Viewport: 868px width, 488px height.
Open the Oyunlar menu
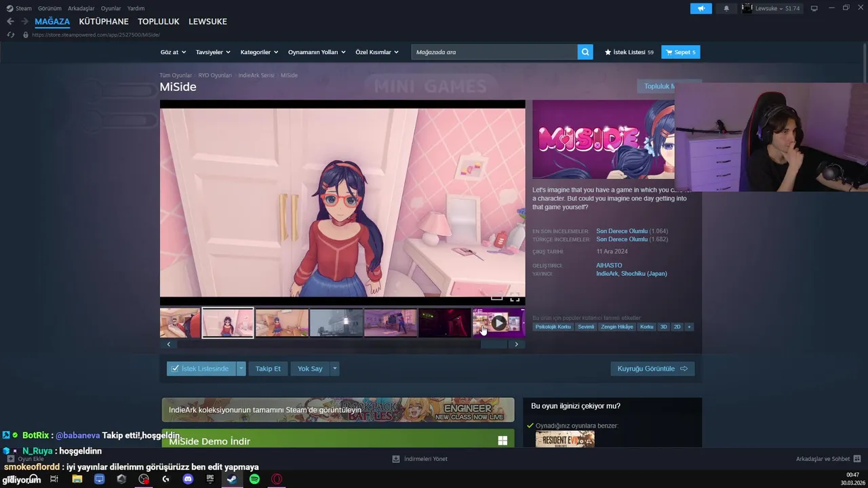(111, 8)
